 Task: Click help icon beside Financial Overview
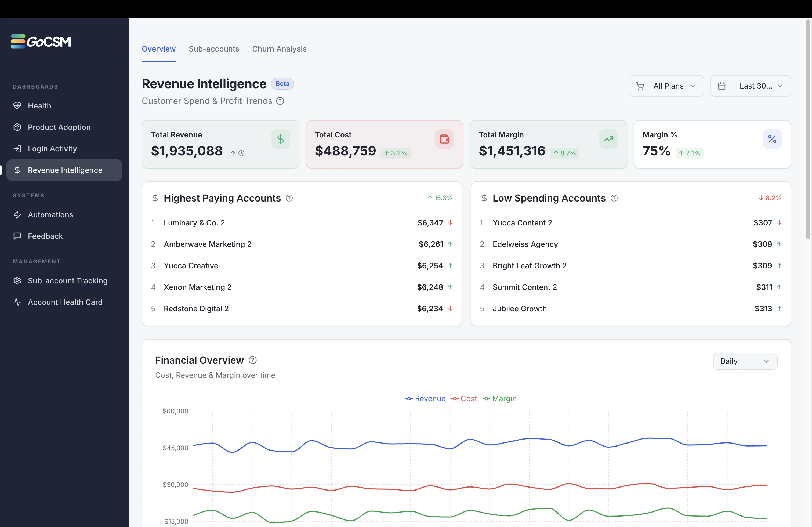coord(252,360)
